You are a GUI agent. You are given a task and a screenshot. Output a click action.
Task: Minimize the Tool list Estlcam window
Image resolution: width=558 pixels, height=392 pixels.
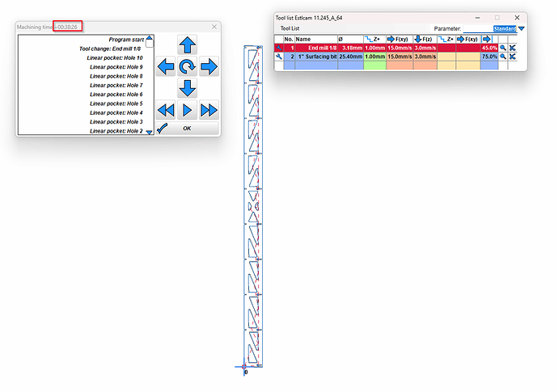click(x=478, y=18)
